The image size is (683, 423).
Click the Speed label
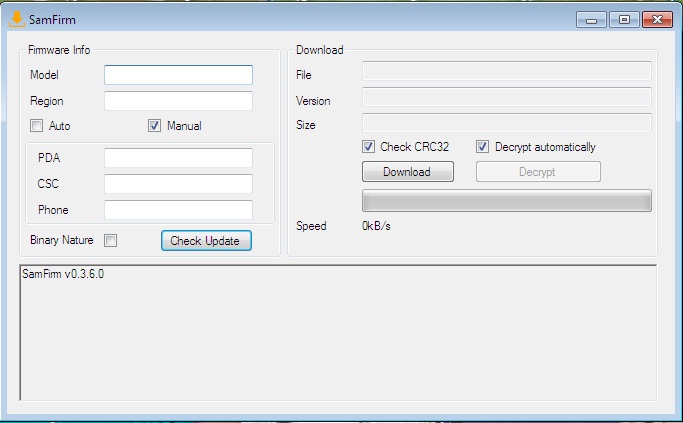click(311, 226)
